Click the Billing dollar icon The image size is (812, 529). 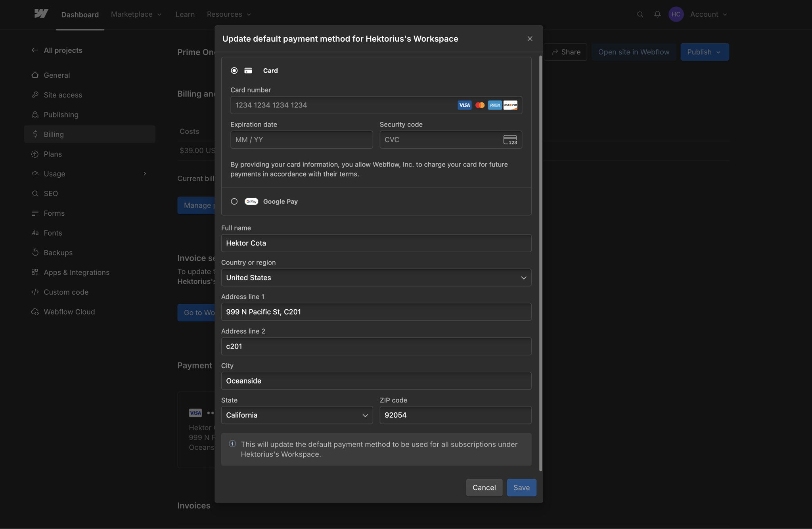coord(35,134)
